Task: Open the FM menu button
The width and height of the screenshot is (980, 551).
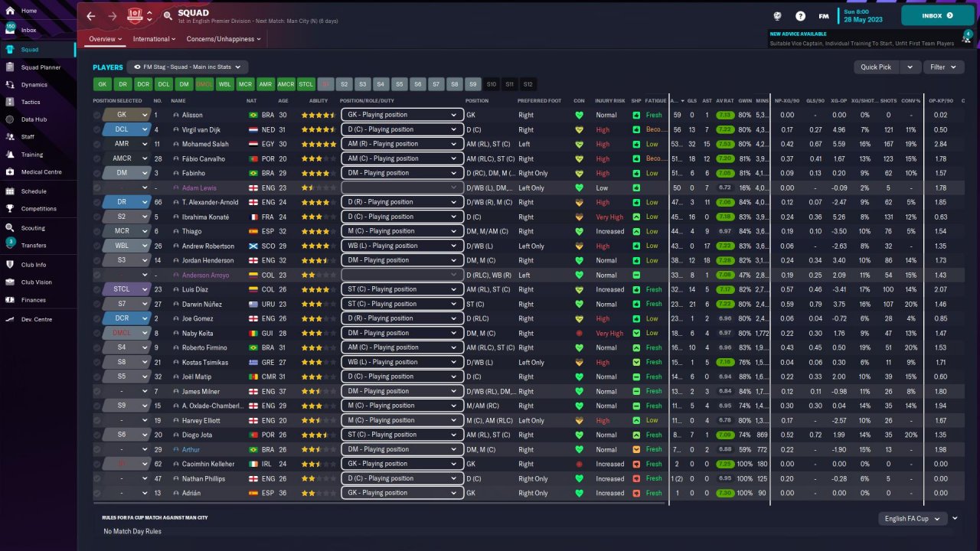Action: tap(824, 15)
